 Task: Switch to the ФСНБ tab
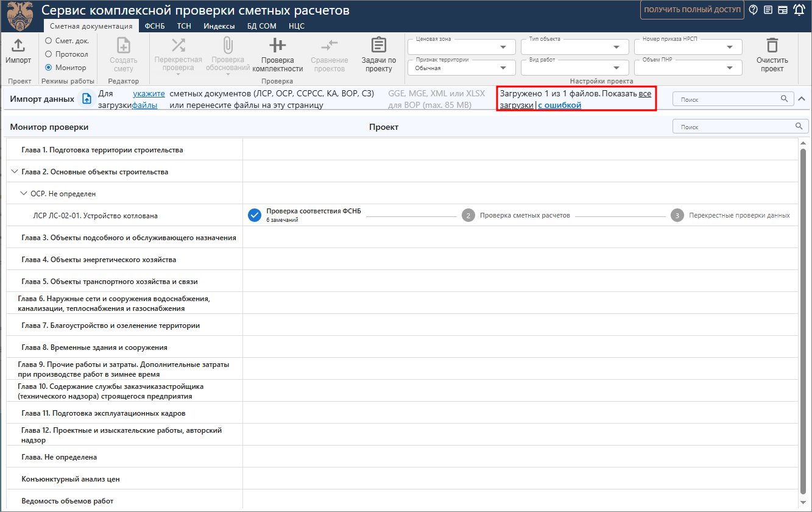pos(155,26)
